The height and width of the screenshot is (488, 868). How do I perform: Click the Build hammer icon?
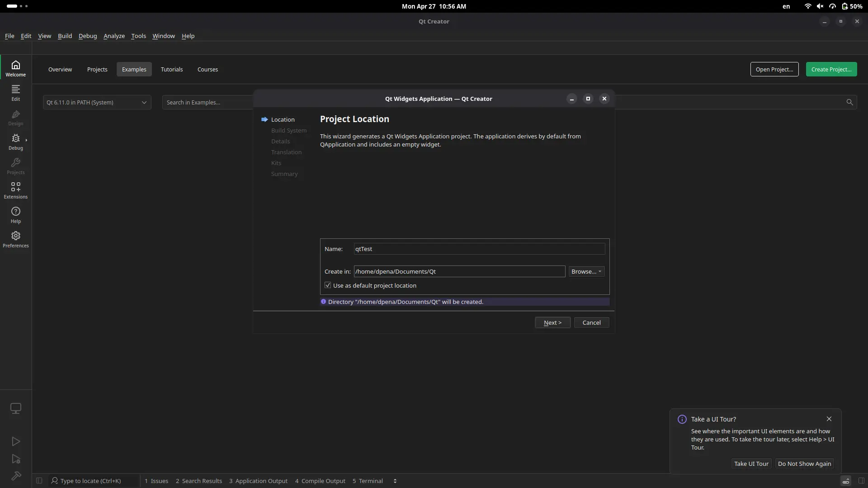click(16, 476)
